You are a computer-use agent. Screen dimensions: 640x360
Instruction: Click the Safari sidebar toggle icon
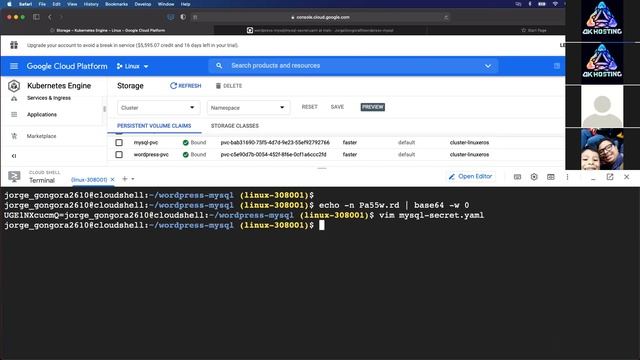point(36,17)
